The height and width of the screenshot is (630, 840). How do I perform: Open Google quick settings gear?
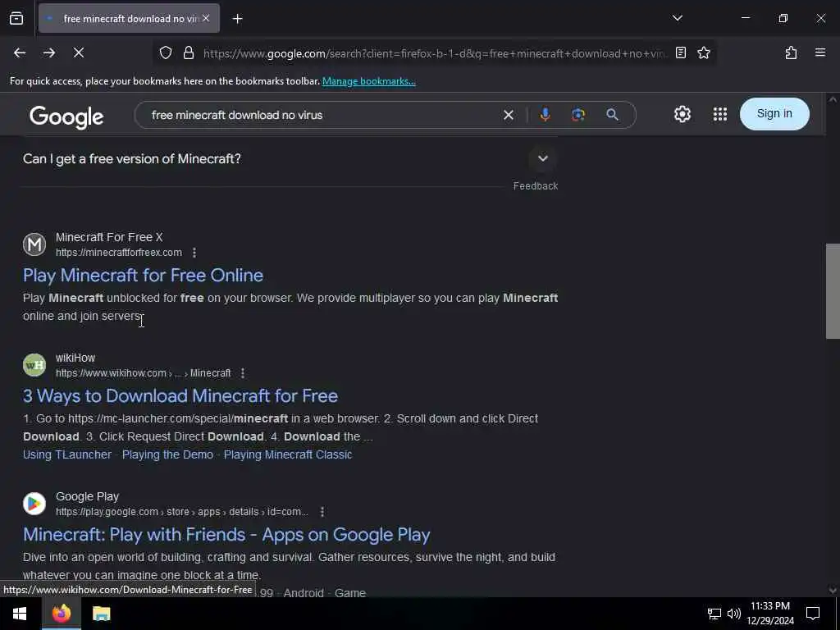682,114
